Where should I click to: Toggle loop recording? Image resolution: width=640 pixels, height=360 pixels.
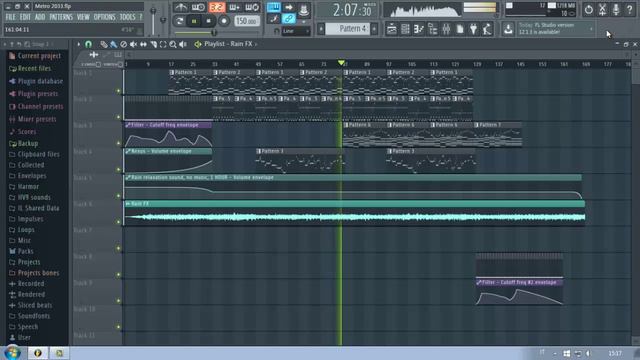tap(252, 7)
